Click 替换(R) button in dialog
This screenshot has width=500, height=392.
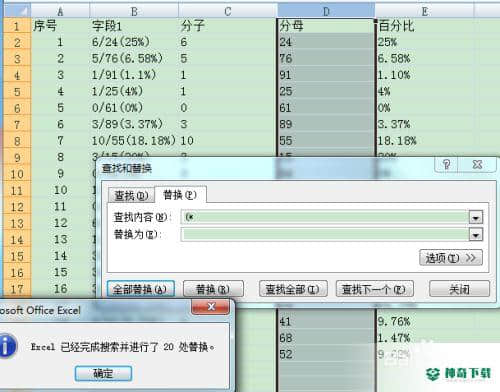pos(213,289)
